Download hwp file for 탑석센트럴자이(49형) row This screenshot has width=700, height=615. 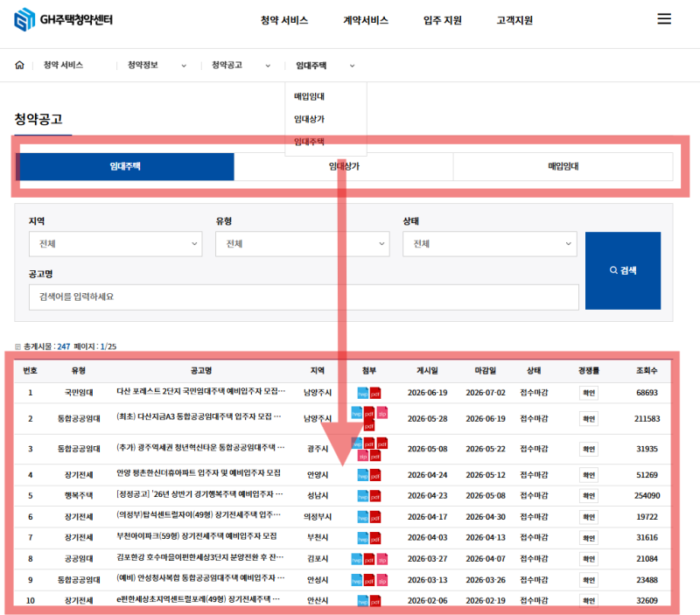(x=363, y=517)
